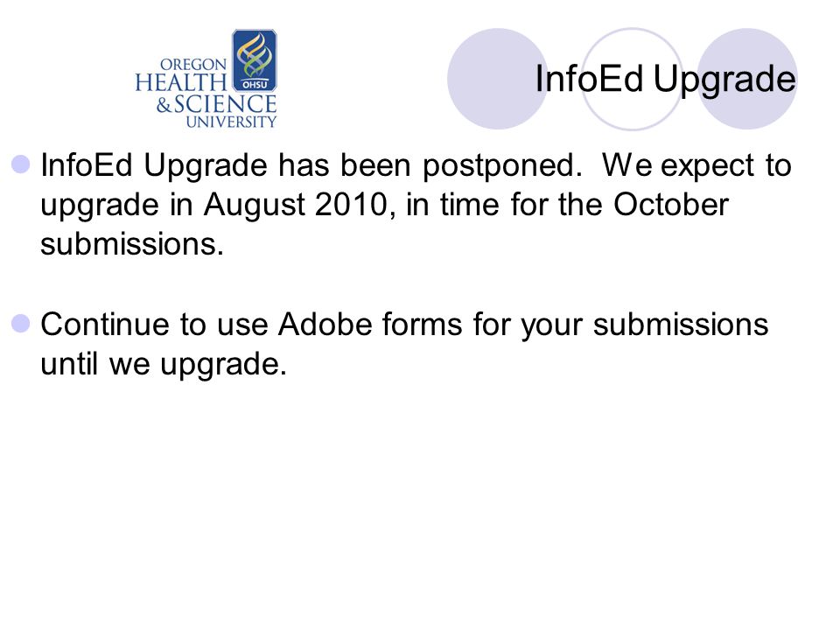Click the outlined middle circle in header
Viewport: 840px width, 630px height.
pos(632,79)
